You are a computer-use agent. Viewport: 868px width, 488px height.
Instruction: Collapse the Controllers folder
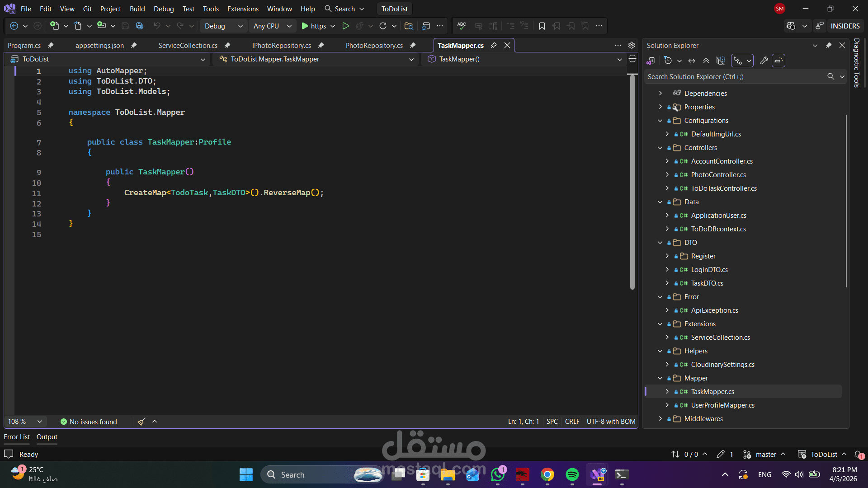pos(660,148)
